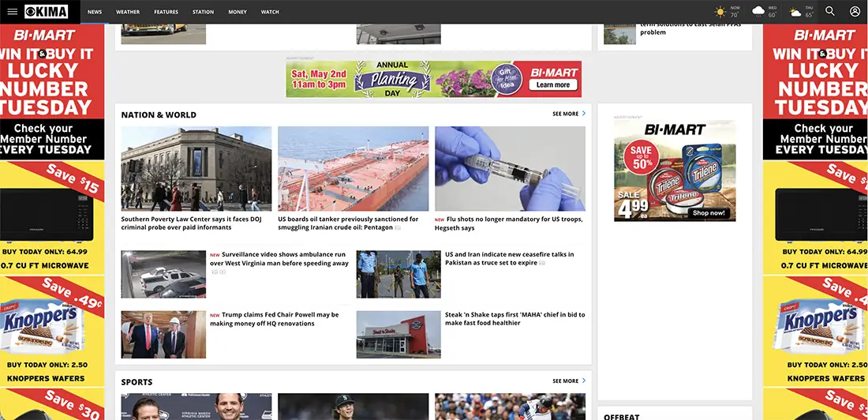Open the user account icon
The width and height of the screenshot is (868, 420).
[x=855, y=11]
